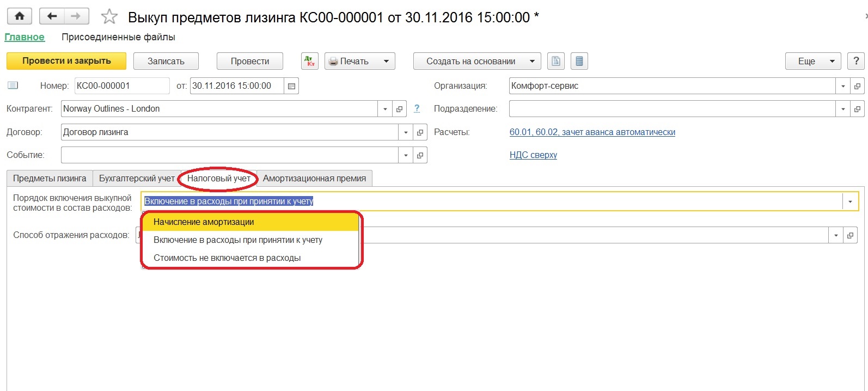Open the Организация form via its open icon
868x391 pixels.
(x=857, y=86)
